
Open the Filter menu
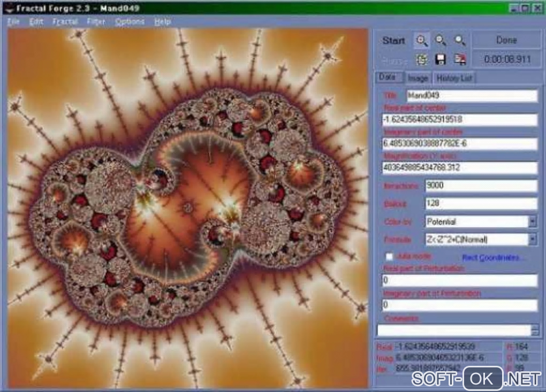[x=96, y=21]
